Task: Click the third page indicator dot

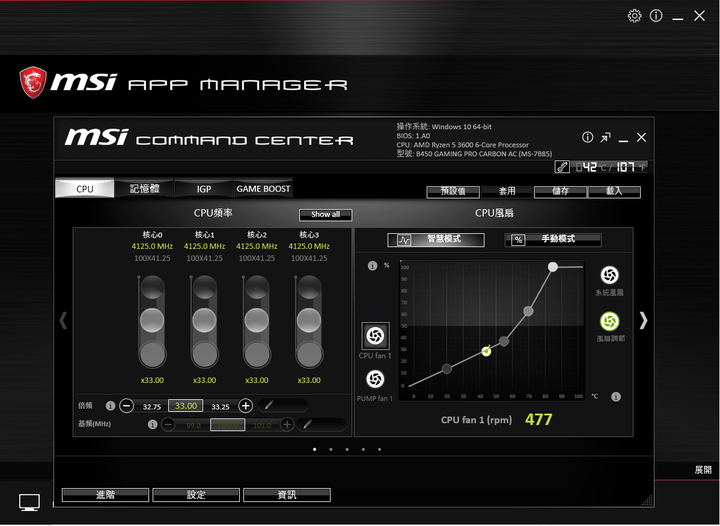Action: tap(347, 449)
